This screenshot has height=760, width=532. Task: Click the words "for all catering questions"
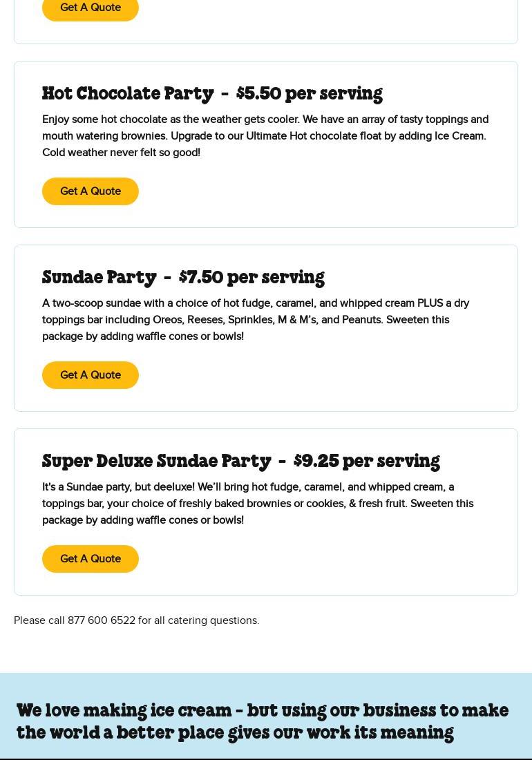click(x=198, y=620)
